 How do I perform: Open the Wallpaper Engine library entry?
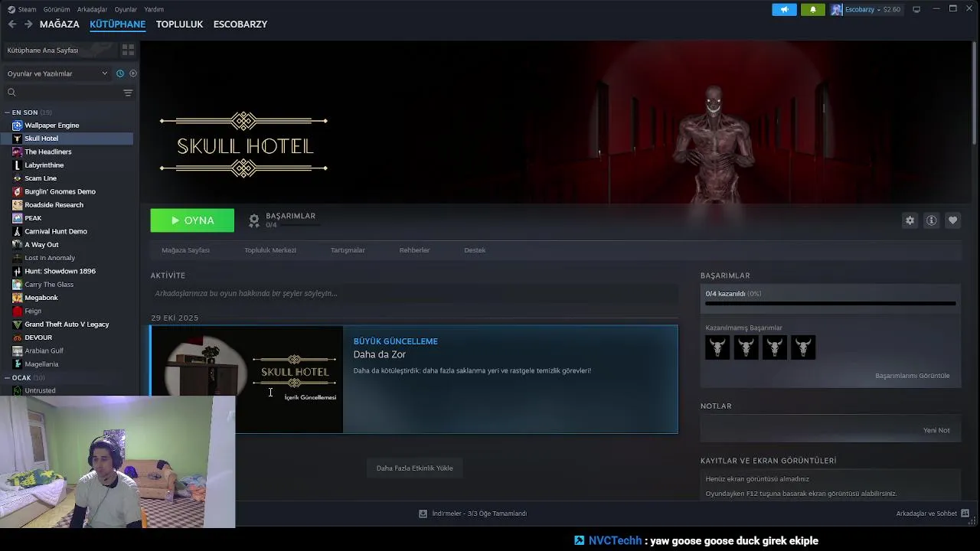pyautogui.click(x=51, y=126)
